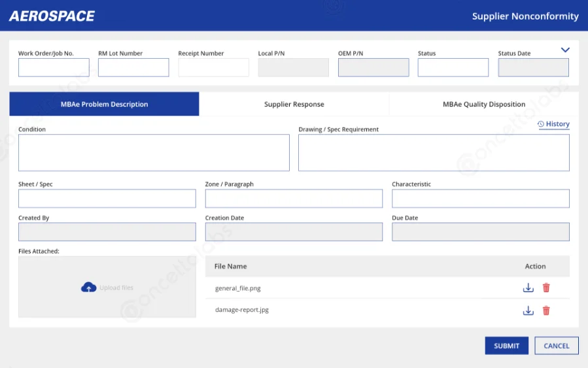Select the Characteristic input field
This screenshot has width=588, height=368.
(x=480, y=199)
